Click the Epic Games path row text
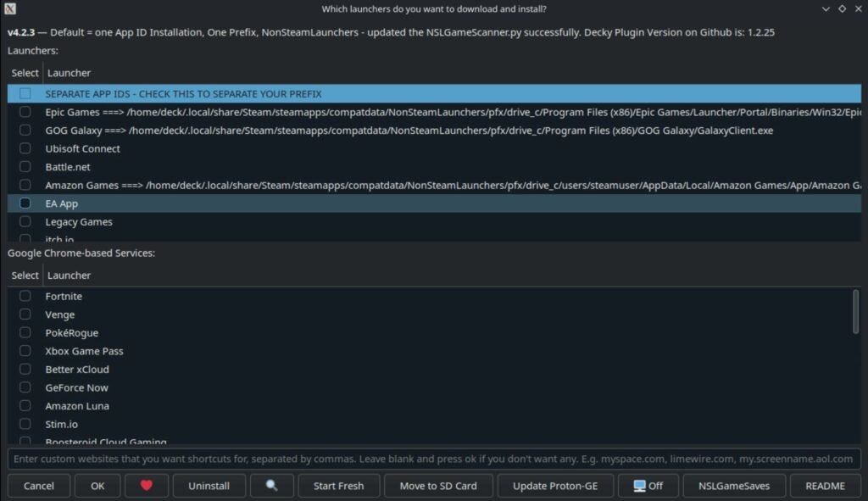This screenshot has height=501, width=868. [x=453, y=112]
